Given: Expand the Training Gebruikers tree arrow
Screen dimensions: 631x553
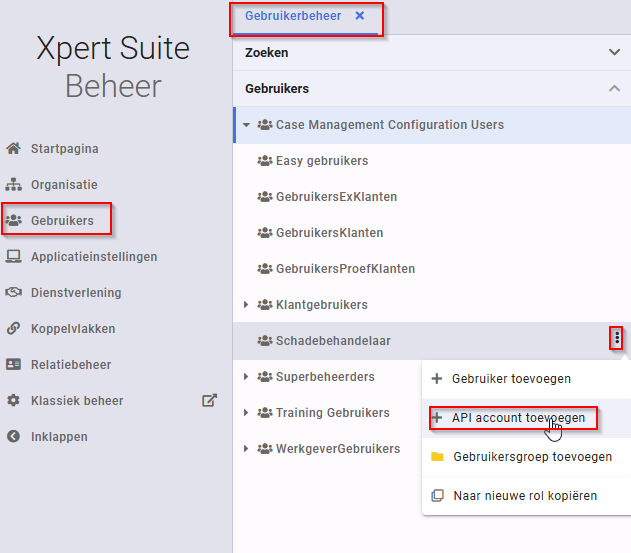Looking at the screenshot, I should (246, 413).
